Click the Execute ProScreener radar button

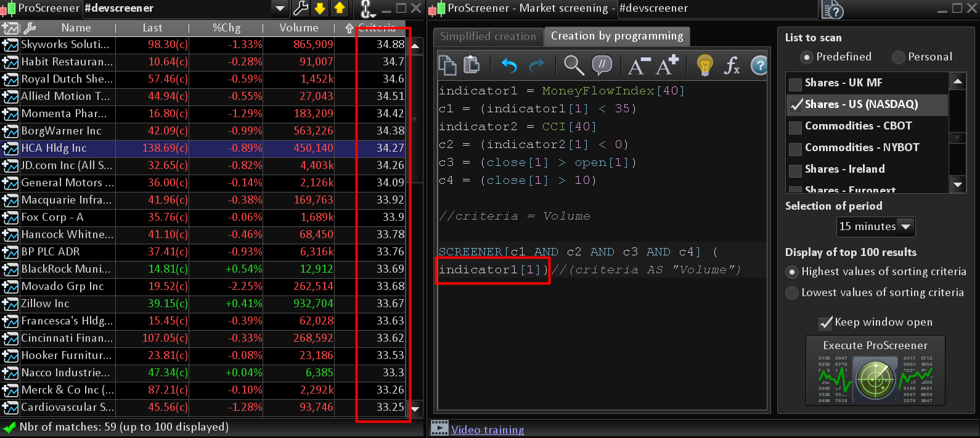(x=875, y=371)
